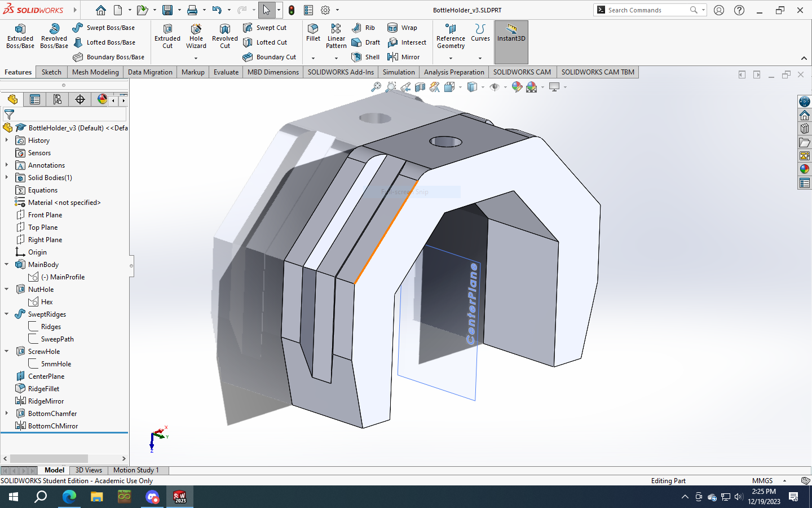The image size is (812, 508).
Task: Toggle the Instant3D button
Action: pyautogui.click(x=511, y=33)
